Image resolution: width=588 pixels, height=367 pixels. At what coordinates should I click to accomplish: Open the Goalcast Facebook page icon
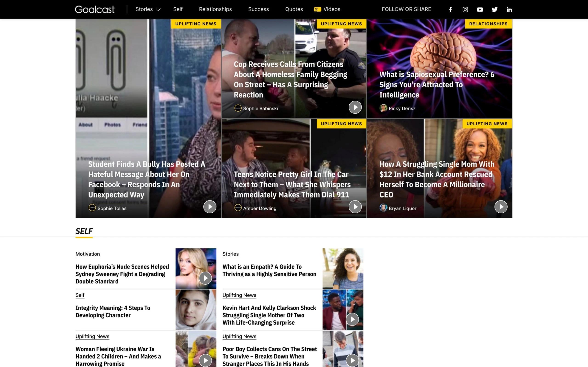(450, 9)
